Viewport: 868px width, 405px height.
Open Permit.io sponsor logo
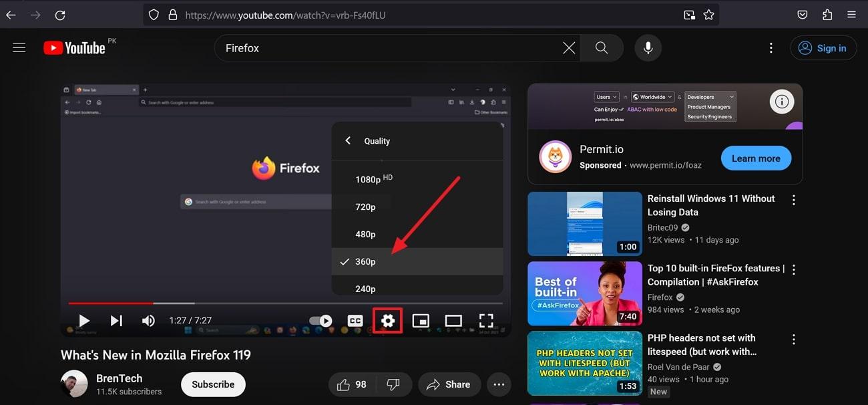[x=556, y=157]
